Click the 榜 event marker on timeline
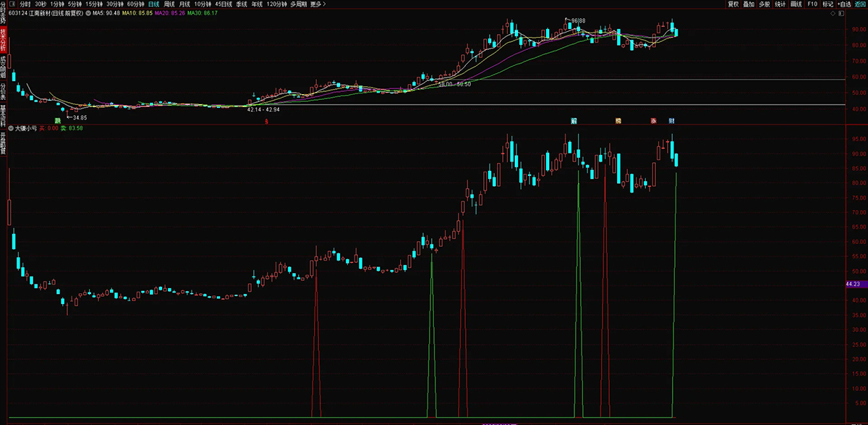 618,120
